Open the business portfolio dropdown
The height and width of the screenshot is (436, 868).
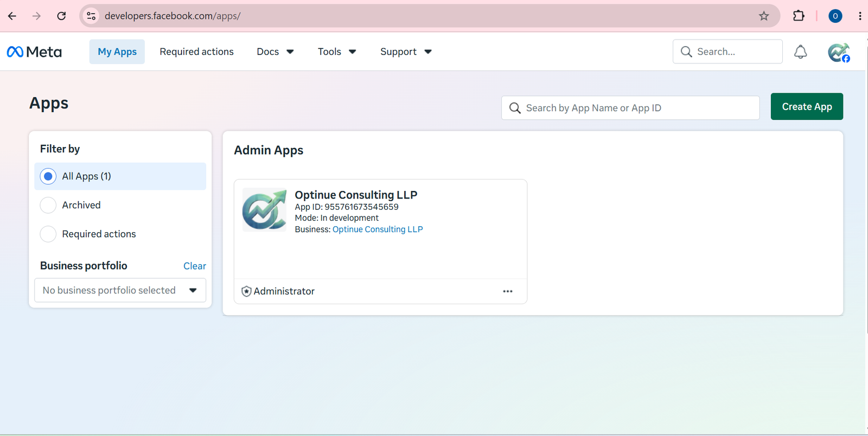point(120,290)
